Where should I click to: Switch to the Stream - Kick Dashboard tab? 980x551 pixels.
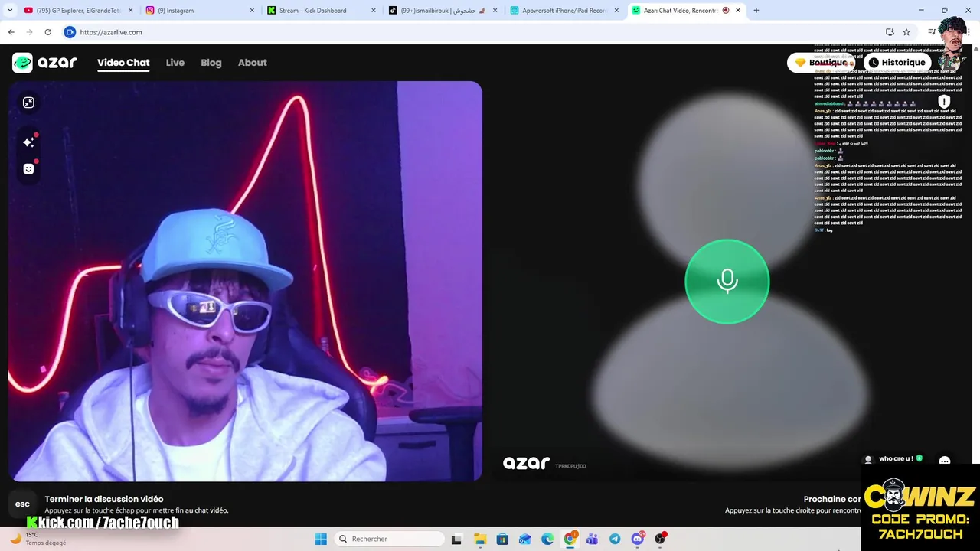pos(320,11)
